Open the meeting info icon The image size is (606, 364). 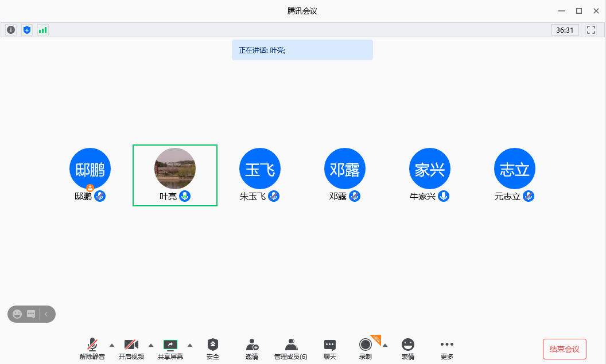click(11, 30)
